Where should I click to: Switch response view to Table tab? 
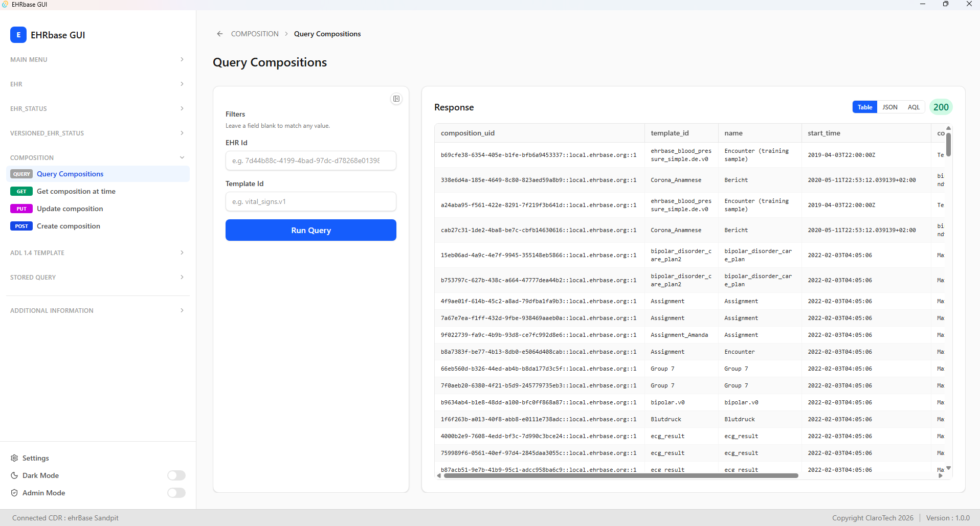(865, 107)
